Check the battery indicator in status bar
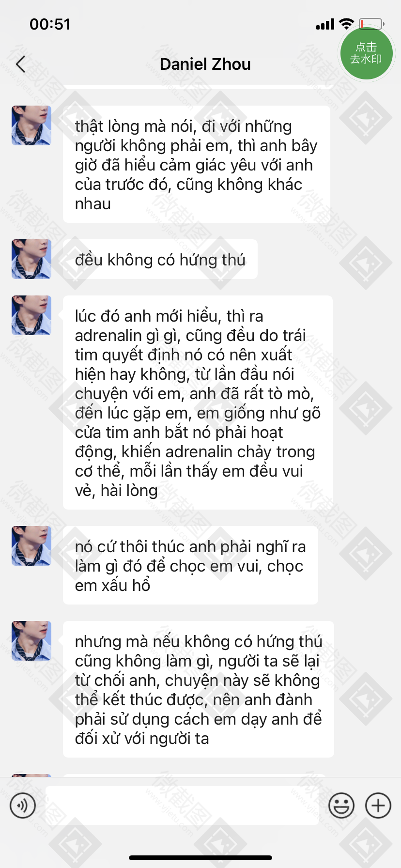The width and height of the screenshot is (401, 868). pyautogui.click(x=372, y=24)
